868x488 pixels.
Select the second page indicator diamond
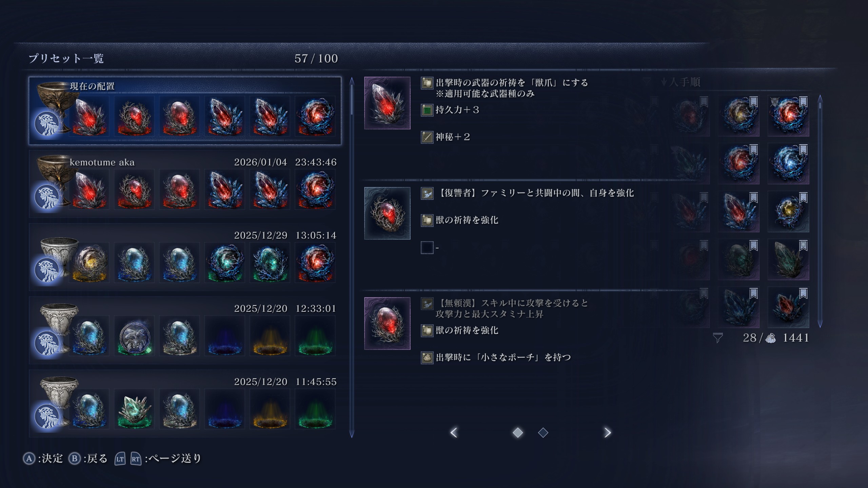tap(543, 432)
